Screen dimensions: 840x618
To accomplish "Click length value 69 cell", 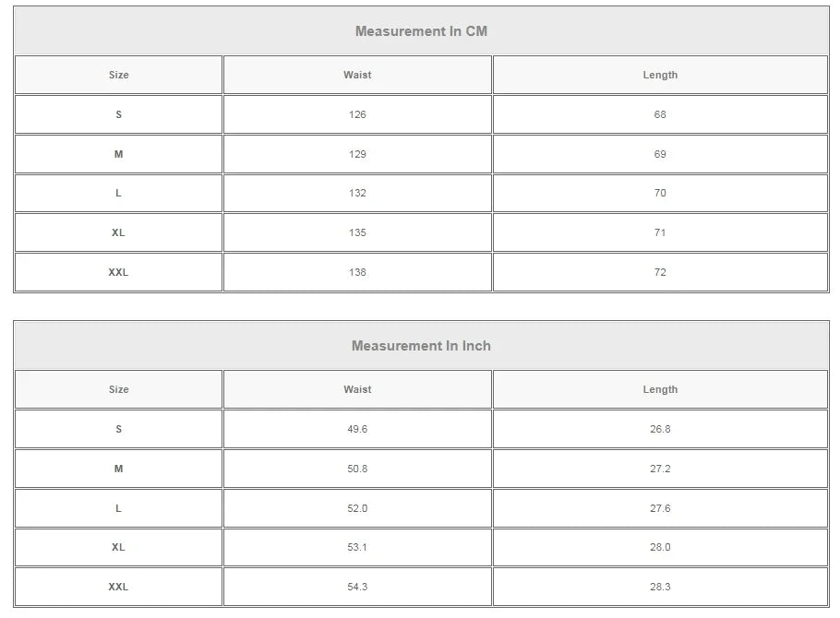I will tap(660, 154).
